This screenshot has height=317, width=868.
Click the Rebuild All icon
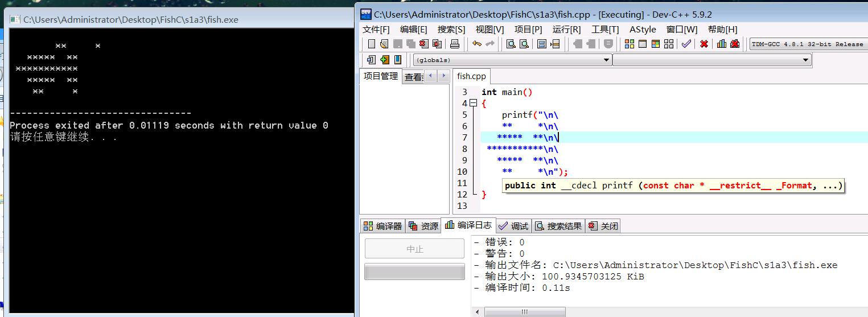(x=669, y=44)
